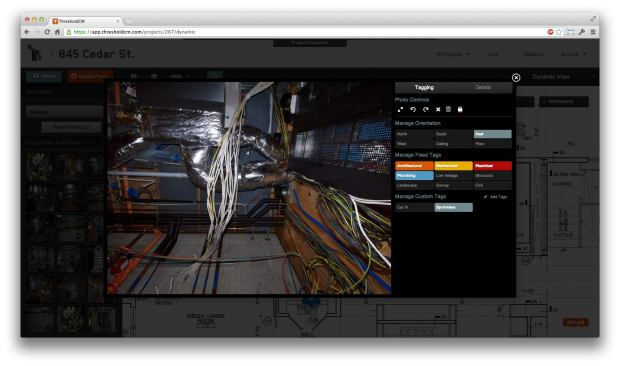Toggle the Floor orientation tag
The image size is (620, 366).
[493, 144]
